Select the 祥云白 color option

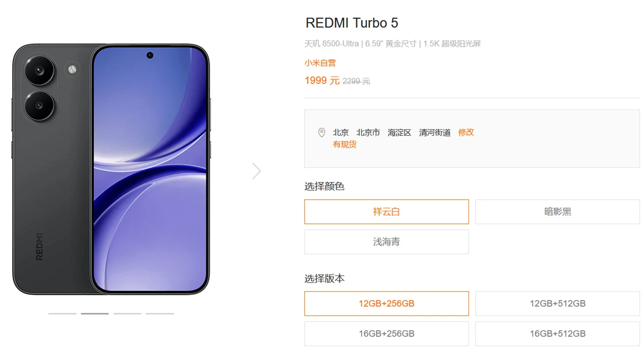pos(386,212)
